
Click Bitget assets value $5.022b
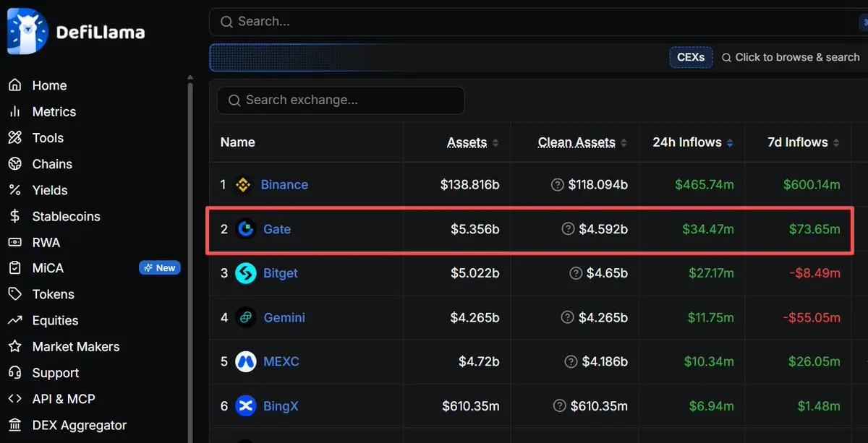[475, 273]
